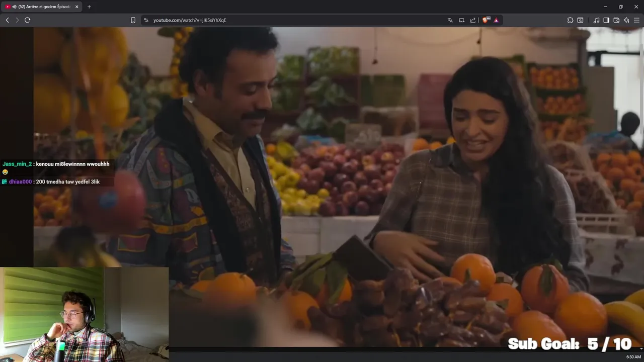Open the media playlist music-note icon

click(596, 20)
